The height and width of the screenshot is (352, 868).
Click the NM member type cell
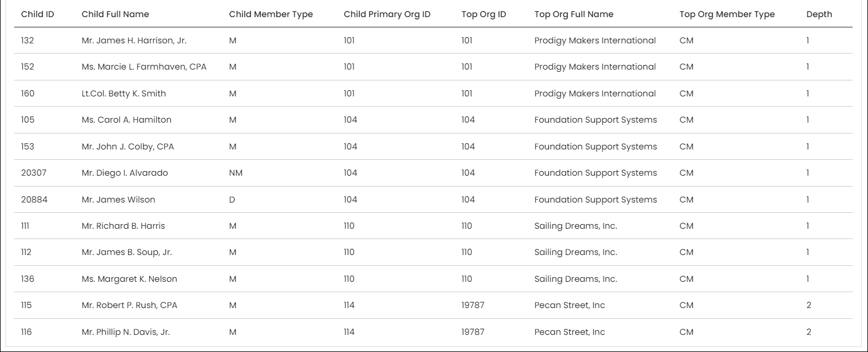pos(235,173)
